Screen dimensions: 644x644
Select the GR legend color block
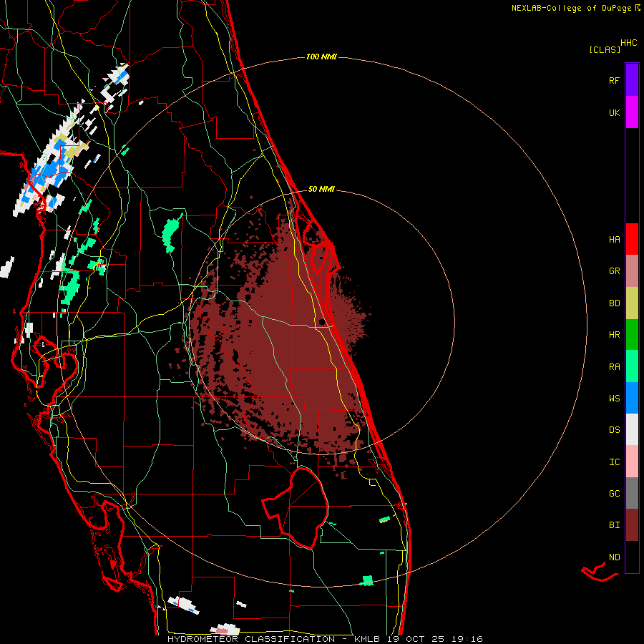pos(632,271)
